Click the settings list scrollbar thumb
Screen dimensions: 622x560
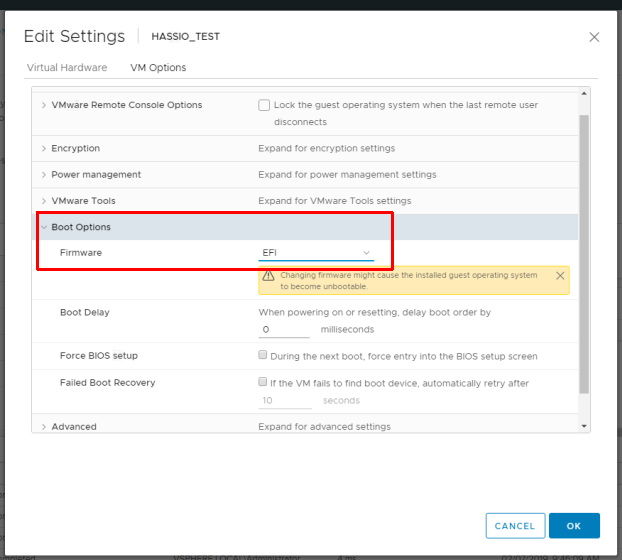click(x=584, y=254)
